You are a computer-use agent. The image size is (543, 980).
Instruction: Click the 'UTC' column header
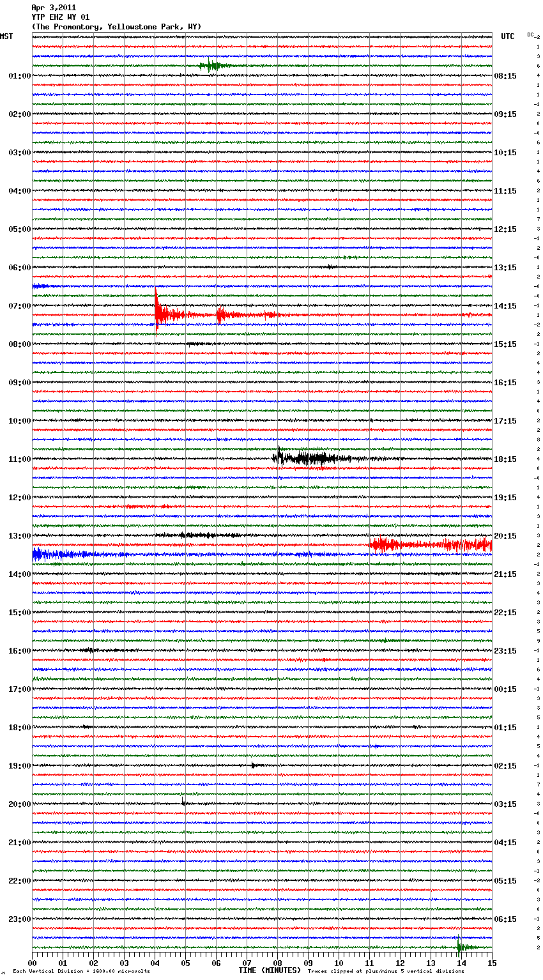pos(507,36)
